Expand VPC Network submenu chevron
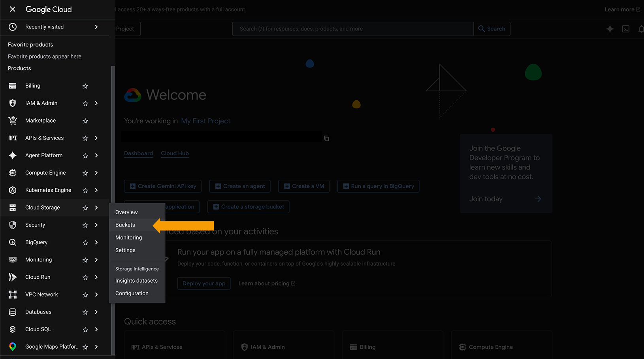The image size is (644, 359). (96, 295)
